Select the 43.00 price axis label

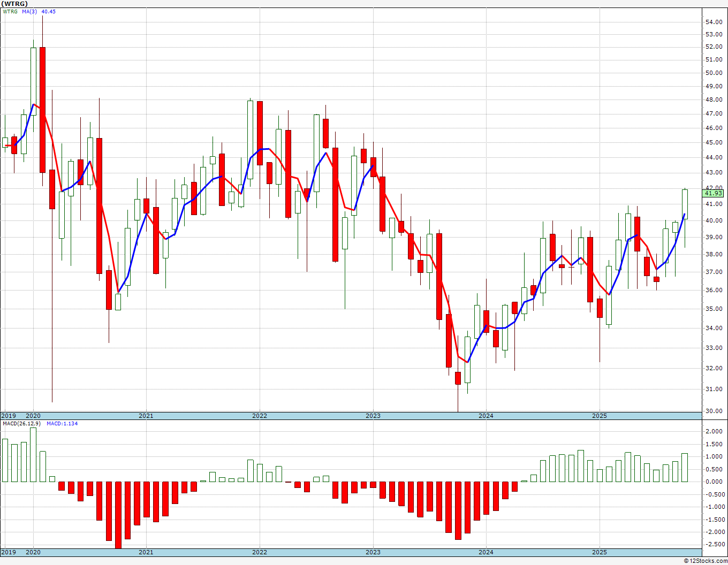714,173
